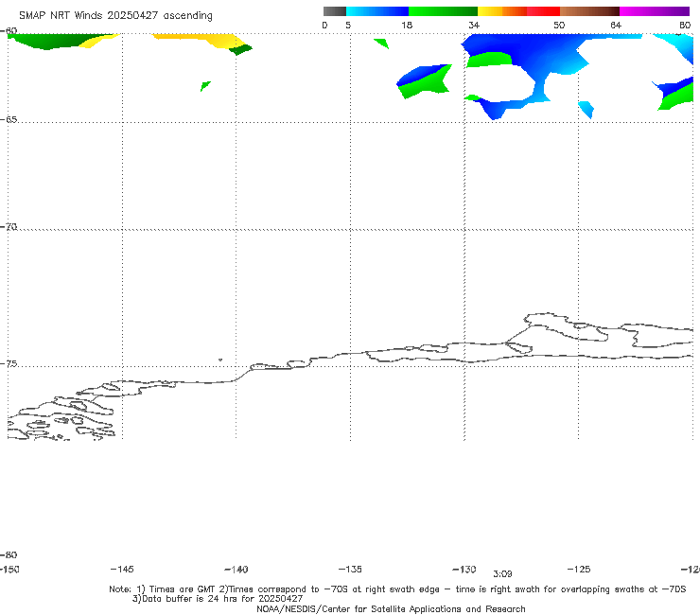This screenshot has height=615, width=700.
Task: Click the small cyan wind patch near -125 longitude
Action: pos(586,109)
